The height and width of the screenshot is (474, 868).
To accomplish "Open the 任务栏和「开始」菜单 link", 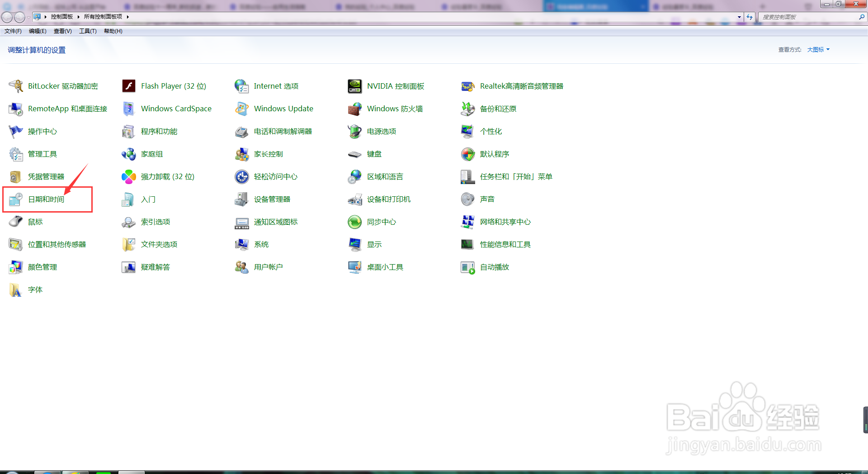I will 516,176.
